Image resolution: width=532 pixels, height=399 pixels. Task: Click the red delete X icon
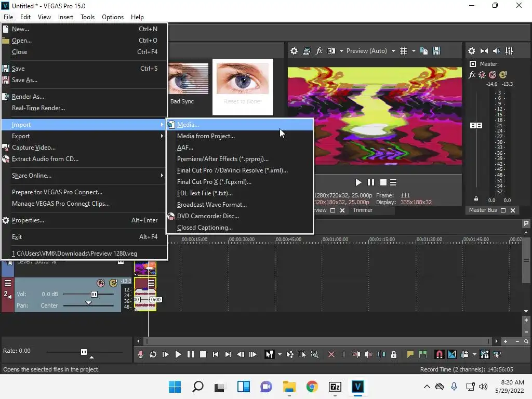(x=331, y=354)
